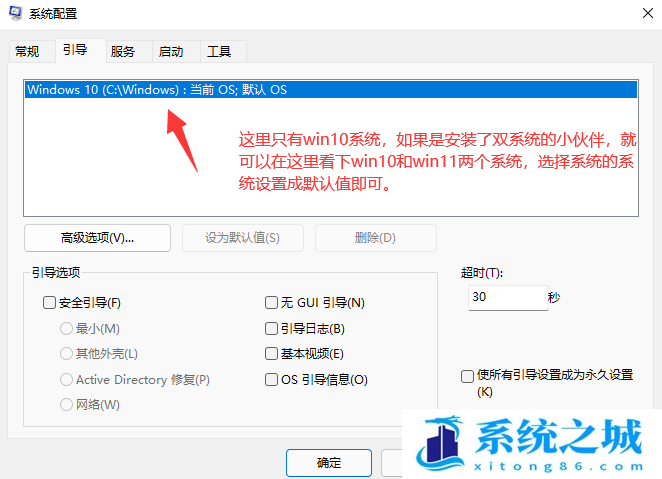Choose the 其他外壳(L) radio option
Screen dimensions: 662x479
(66, 354)
